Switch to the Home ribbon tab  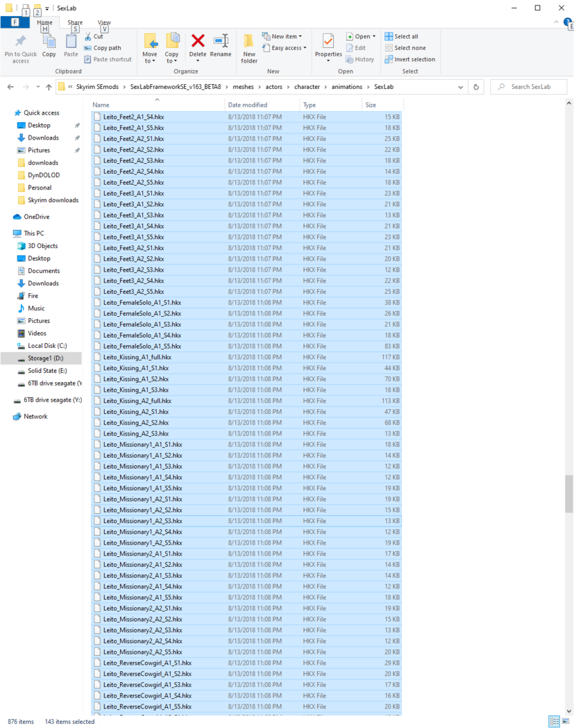45,22
